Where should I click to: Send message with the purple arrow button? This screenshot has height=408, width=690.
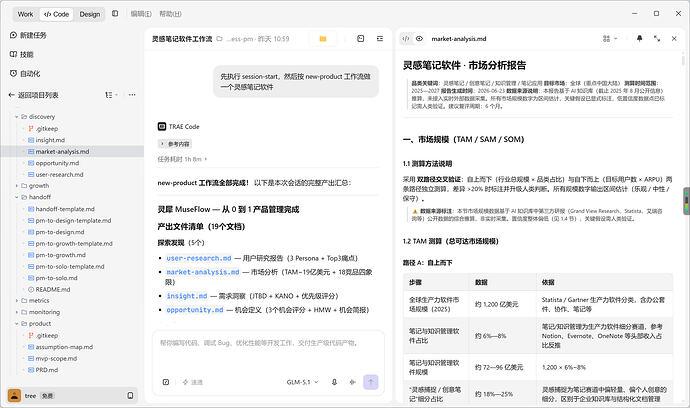coord(371,382)
